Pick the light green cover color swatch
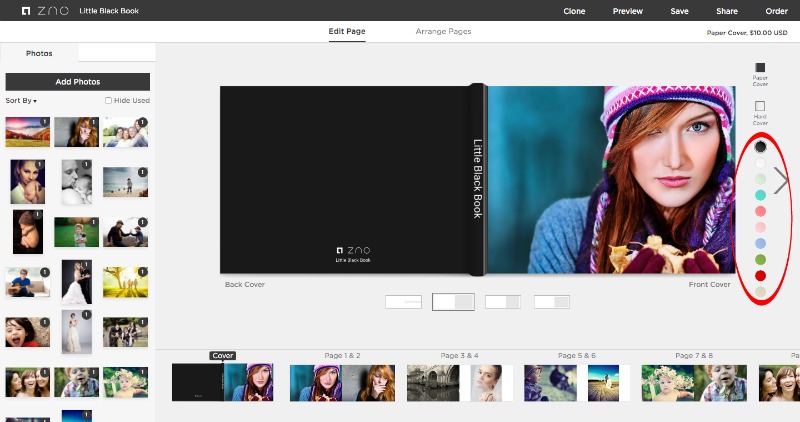800x422 pixels. point(760,179)
